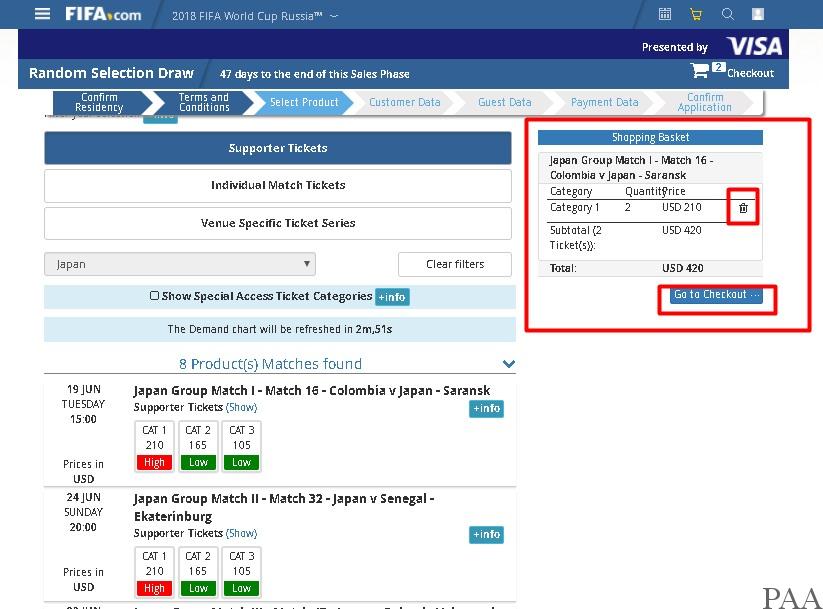The image size is (823, 609).
Task: Select Venue Specific Ticket Series option
Action: [278, 223]
